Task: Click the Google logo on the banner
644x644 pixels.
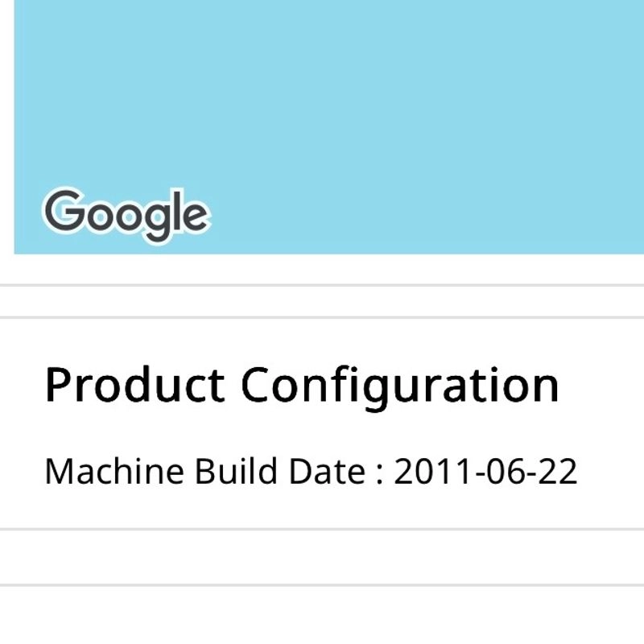Action: coord(126,215)
